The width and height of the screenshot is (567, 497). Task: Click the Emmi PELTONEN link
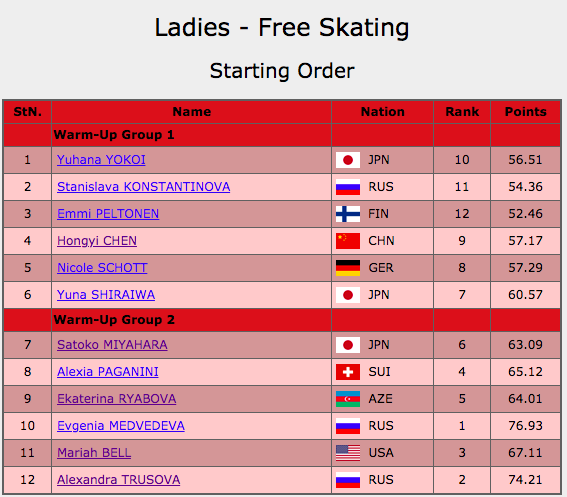[108, 214]
